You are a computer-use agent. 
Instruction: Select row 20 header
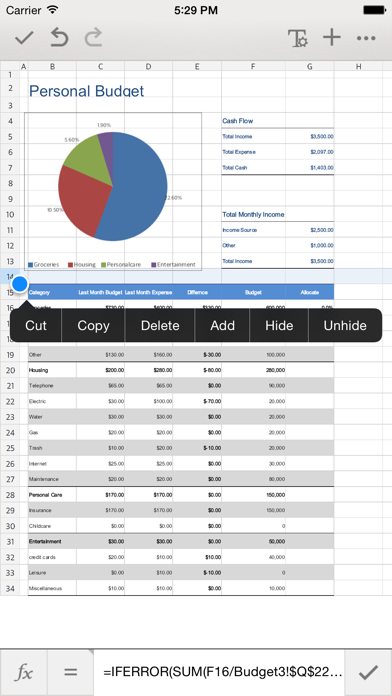tap(10, 370)
